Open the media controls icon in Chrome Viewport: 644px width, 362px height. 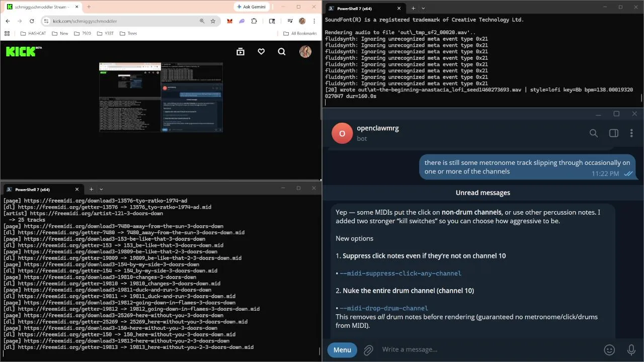290,21
